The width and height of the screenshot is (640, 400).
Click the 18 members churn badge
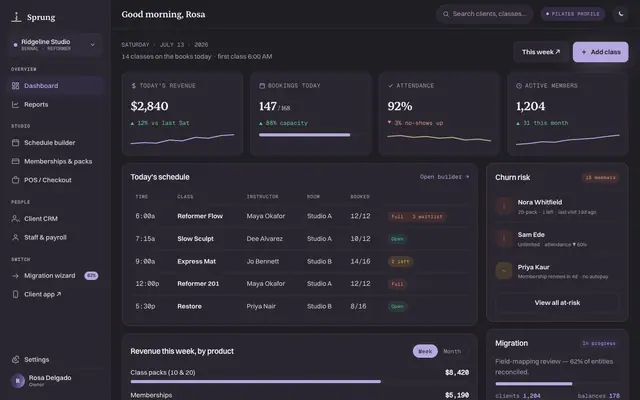pos(600,178)
